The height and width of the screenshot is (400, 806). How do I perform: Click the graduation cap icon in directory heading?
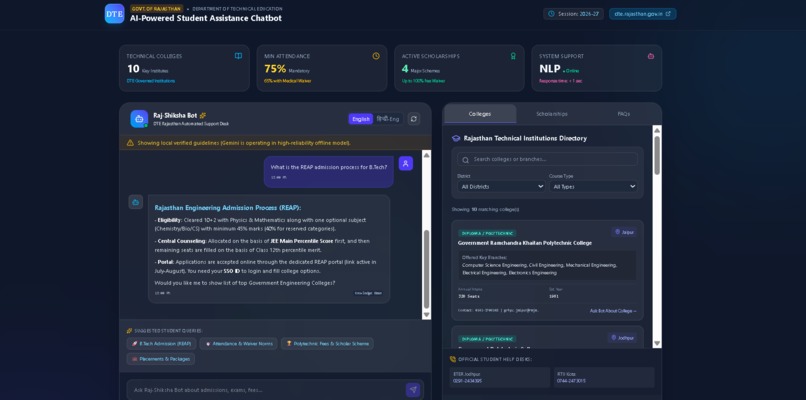[455, 138]
